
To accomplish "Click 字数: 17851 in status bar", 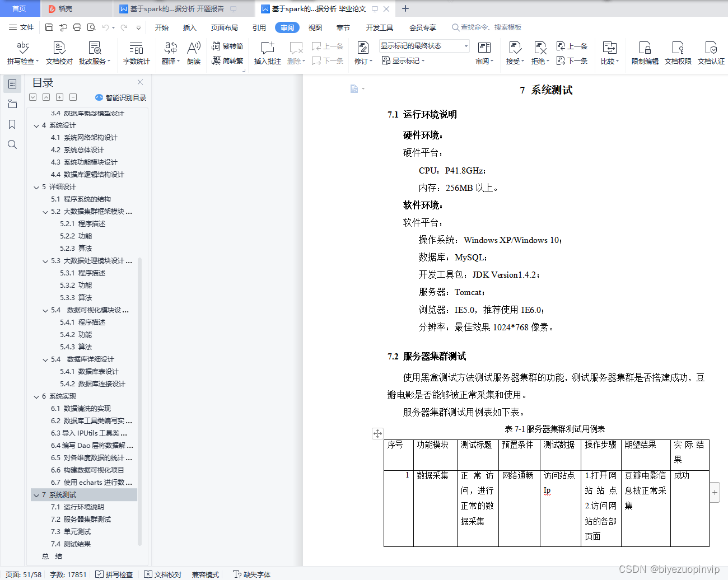I will tap(68, 574).
